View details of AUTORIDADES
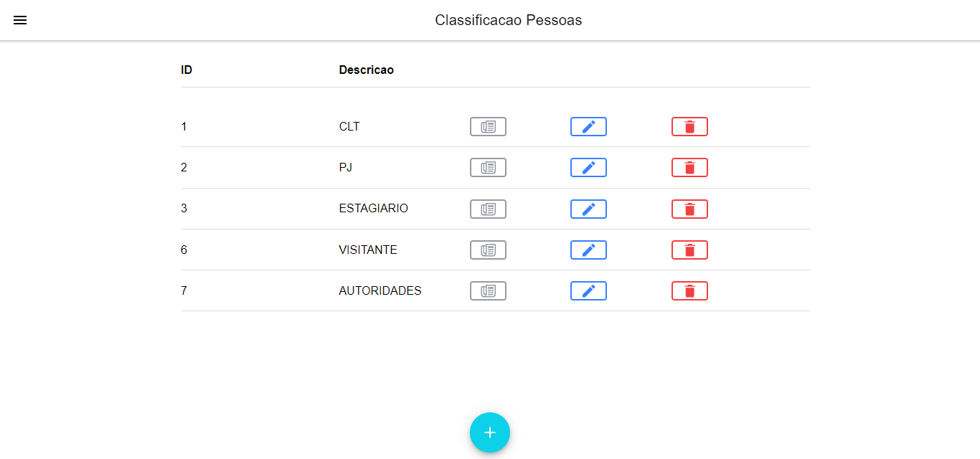Image resolution: width=980 pixels, height=459 pixels. 488,290
